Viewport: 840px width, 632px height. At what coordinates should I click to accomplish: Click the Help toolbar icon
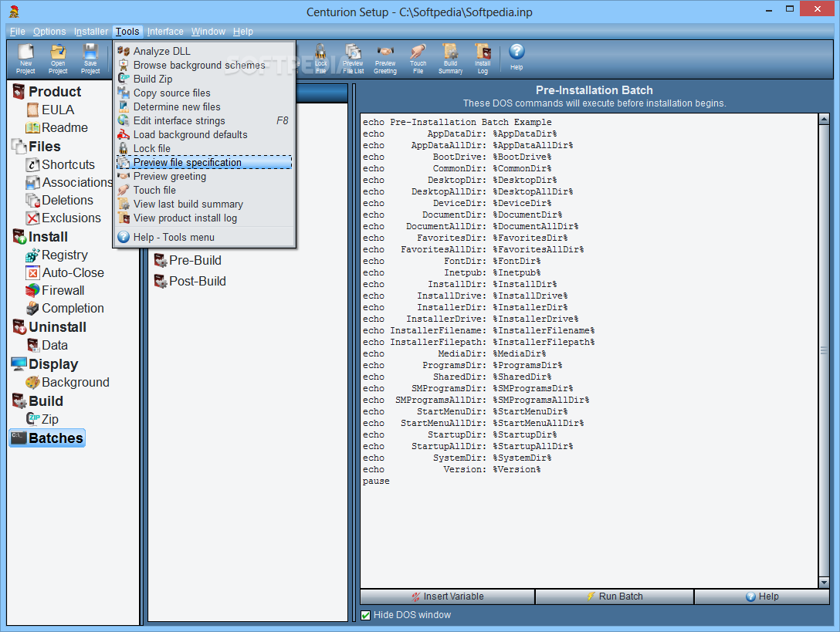[517, 57]
